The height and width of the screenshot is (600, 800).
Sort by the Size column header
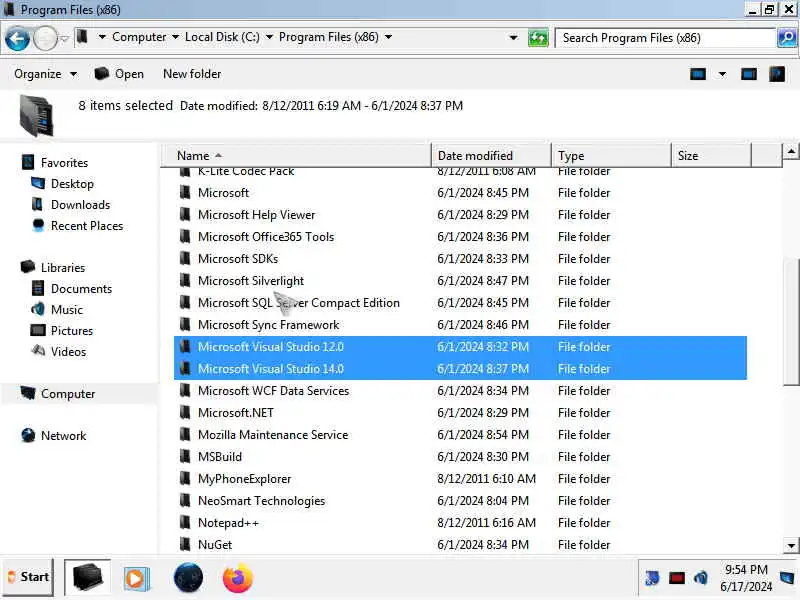pyautogui.click(x=711, y=156)
